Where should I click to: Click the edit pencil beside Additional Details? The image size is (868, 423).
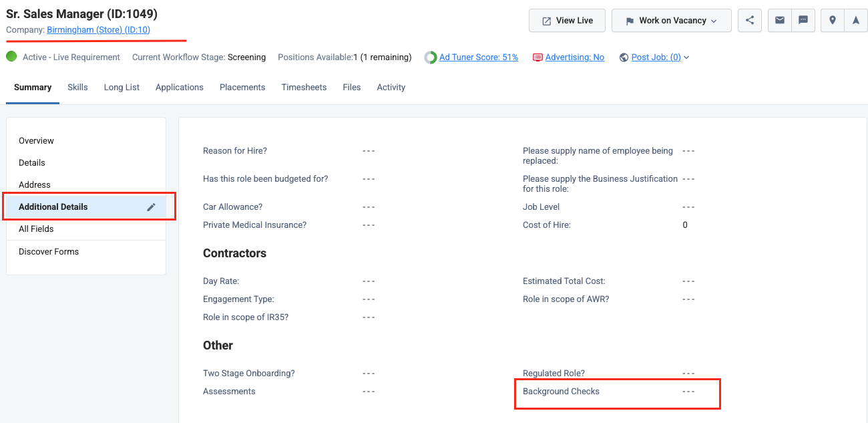tap(152, 206)
